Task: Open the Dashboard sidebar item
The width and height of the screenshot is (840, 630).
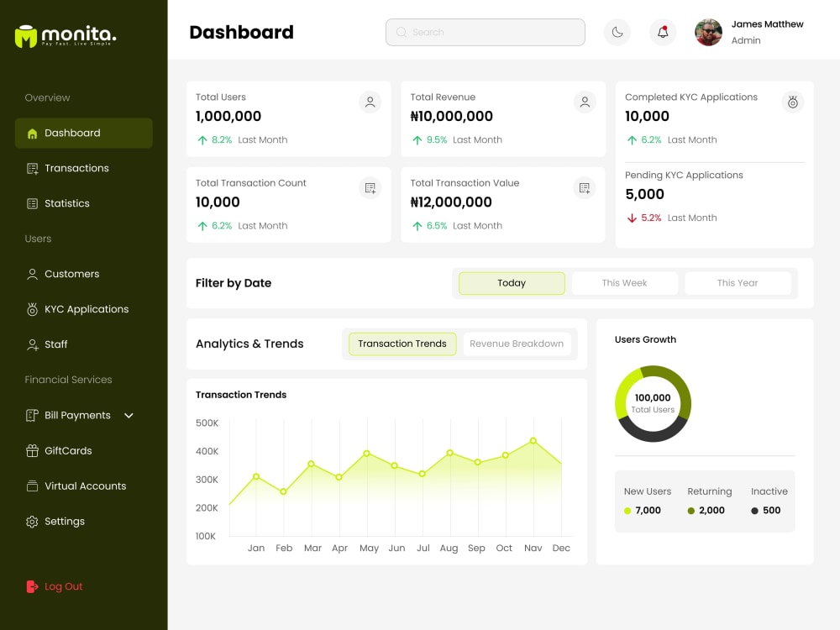Action: pyautogui.click(x=83, y=133)
